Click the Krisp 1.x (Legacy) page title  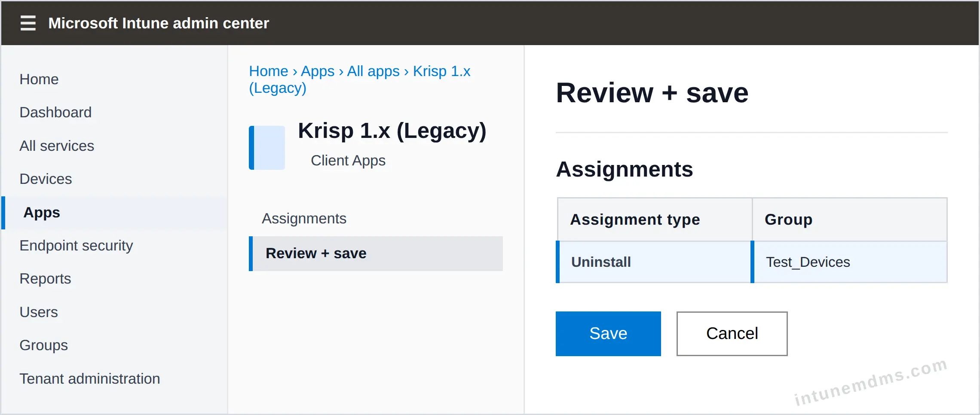(x=392, y=131)
